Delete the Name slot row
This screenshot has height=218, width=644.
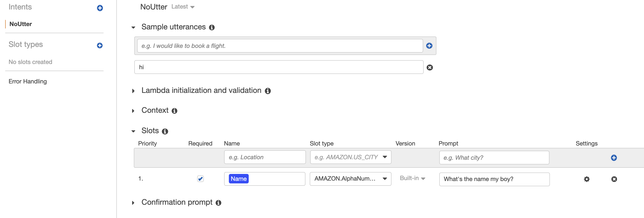(x=614, y=179)
